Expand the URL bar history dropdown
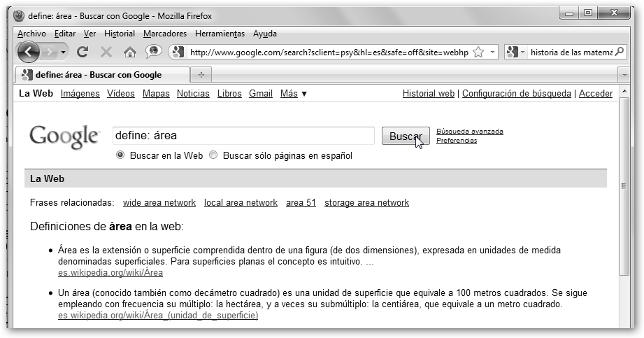Viewport: 644px width, 338px height. coord(493,52)
